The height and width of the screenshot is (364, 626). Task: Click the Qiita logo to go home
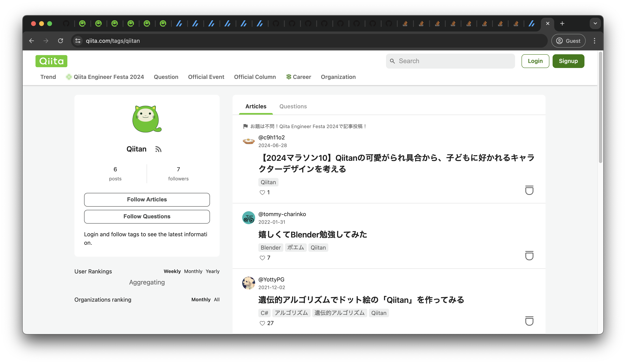(51, 61)
